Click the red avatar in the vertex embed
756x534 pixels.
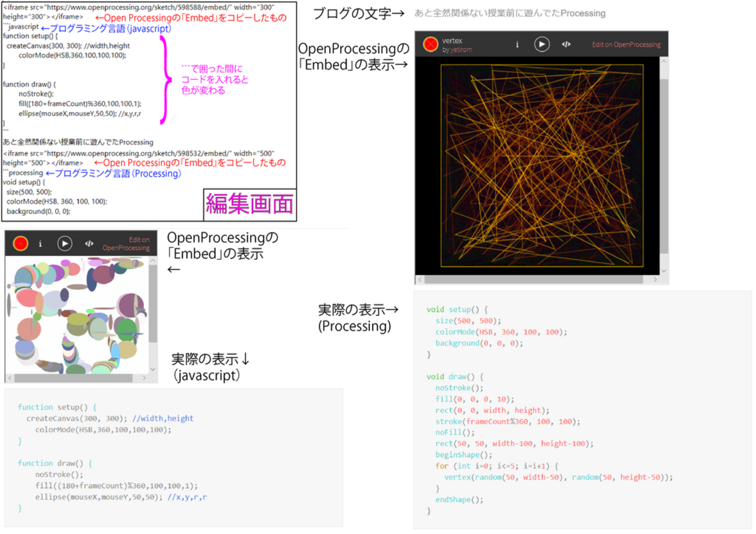pyautogui.click(x=430, y=44)
